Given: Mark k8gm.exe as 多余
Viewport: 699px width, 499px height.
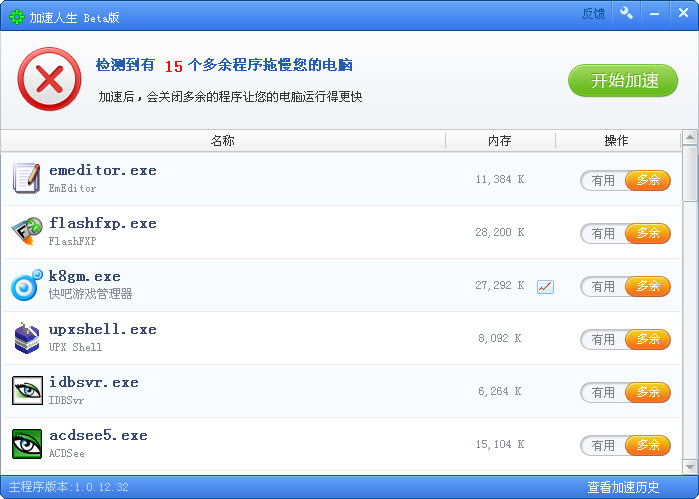Looking at the screenshot, I should coord(648,286).
